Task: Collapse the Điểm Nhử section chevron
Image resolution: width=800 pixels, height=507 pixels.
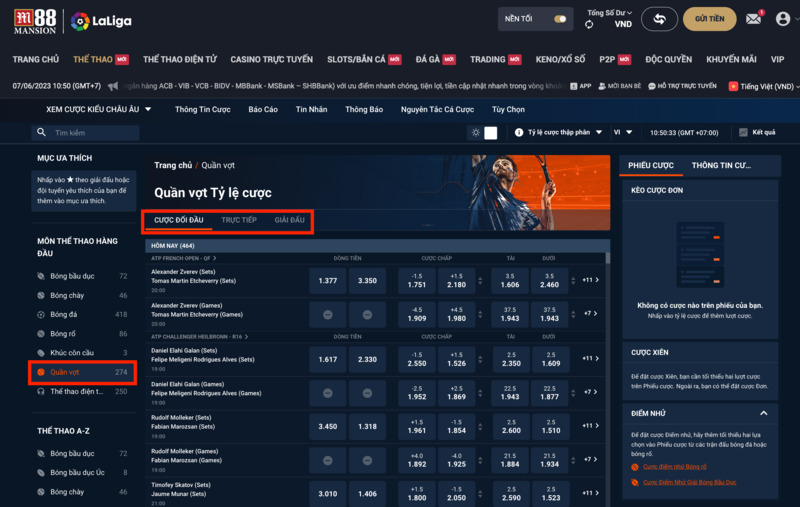Action: tap(763, 413)
